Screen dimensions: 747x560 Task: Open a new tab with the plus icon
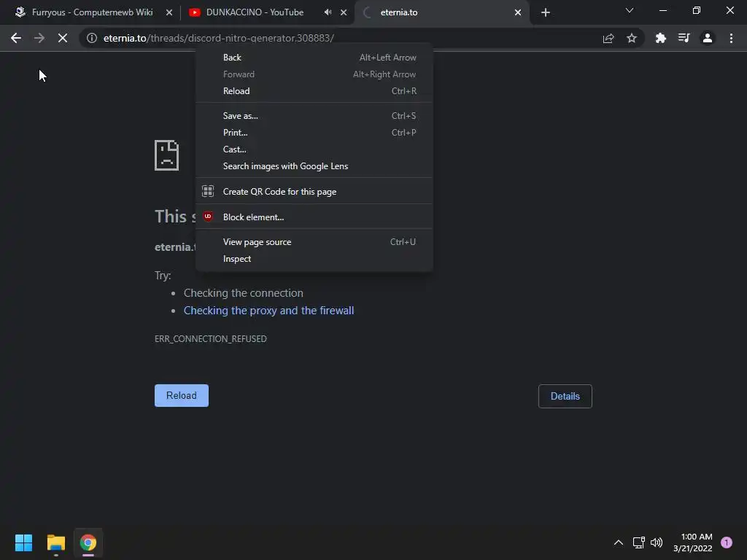pos(546,12)
